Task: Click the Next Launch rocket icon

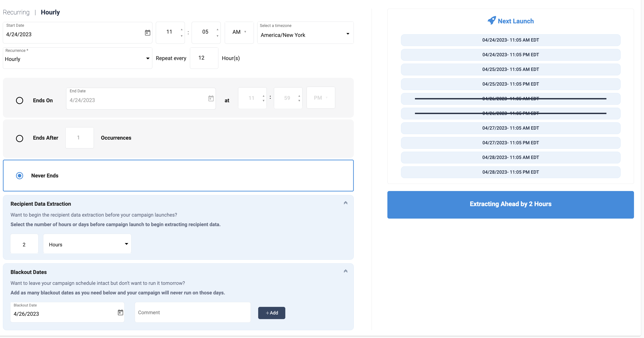Action: pos(491,20)
